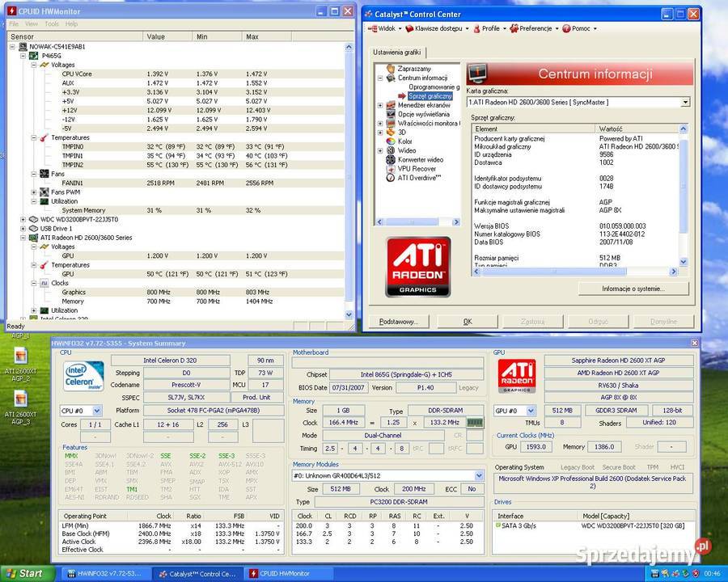Click Catalyst tree horizontal scrollbar thumb
This screenshot has height=582, width=728.
pos(413,222)
